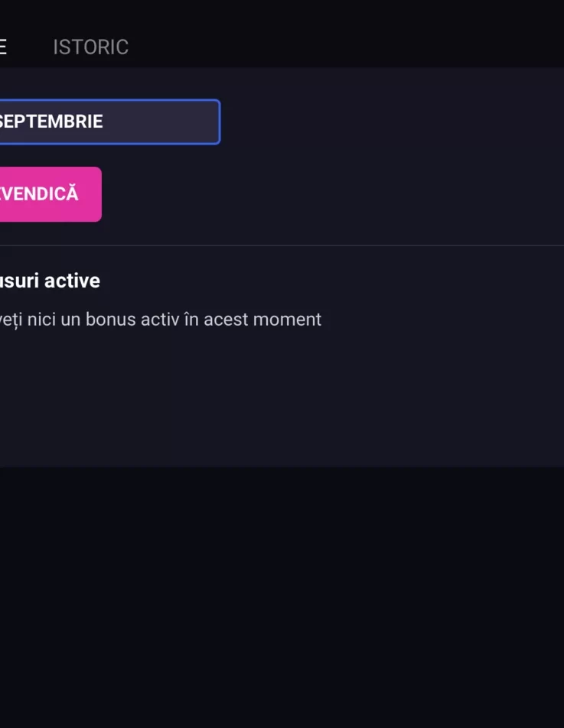Click the blank area right of the code field
Viewport: 564px width, 728px height.
tap(390, 122)
